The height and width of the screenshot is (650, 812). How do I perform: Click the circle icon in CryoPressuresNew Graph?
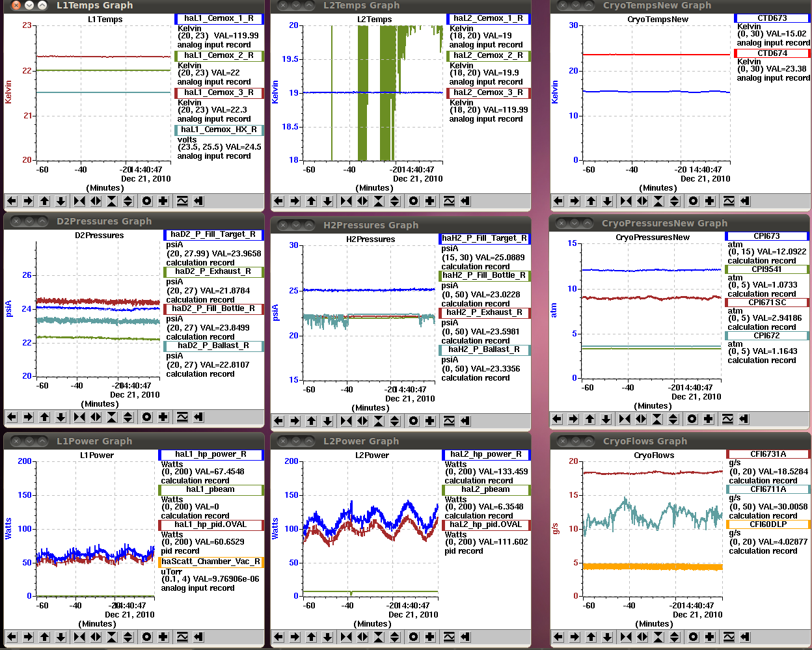click(692, 419)
